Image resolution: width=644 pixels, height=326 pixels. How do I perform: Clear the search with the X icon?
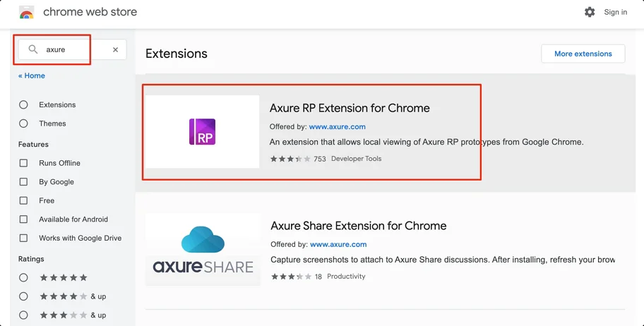tap(115, 49)
